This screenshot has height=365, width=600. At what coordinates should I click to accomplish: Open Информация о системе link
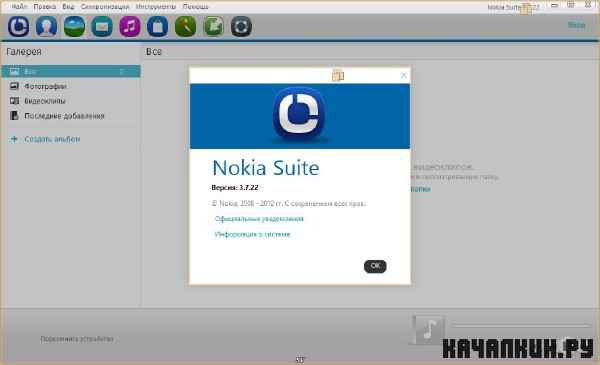[x=252, y=234]
